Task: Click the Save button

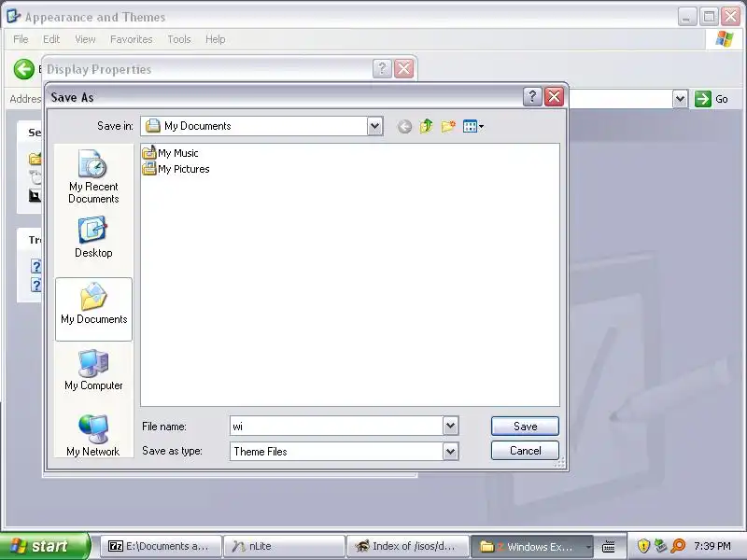Action: coord(525,427)
